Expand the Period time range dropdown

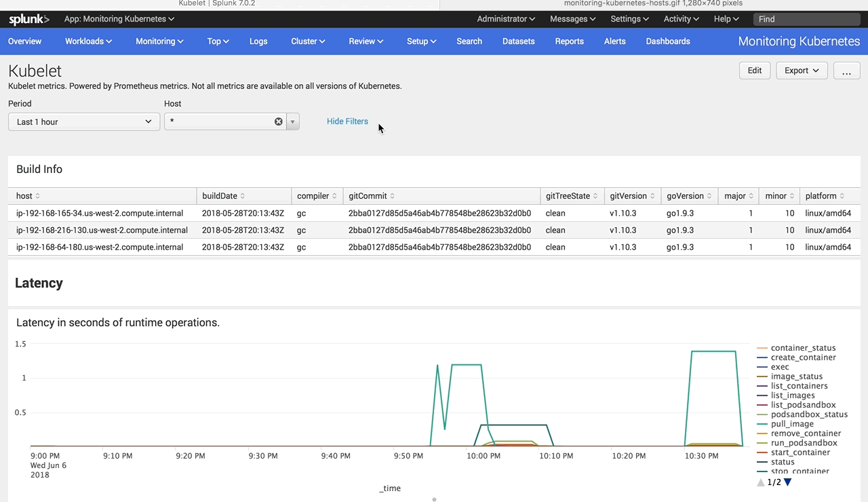coord(84,121)
